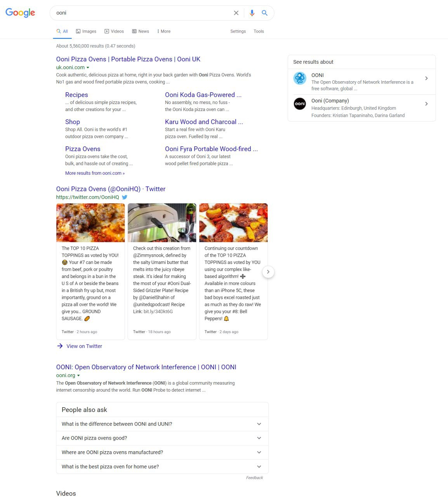Switch to the News tab
The height and width of the screenshot is (497, 448).
pyautogui.click(x=141, y=31)
